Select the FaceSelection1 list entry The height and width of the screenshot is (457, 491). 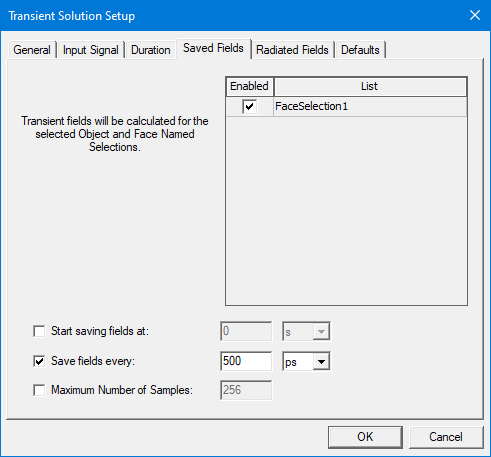[x=370, y=107]
